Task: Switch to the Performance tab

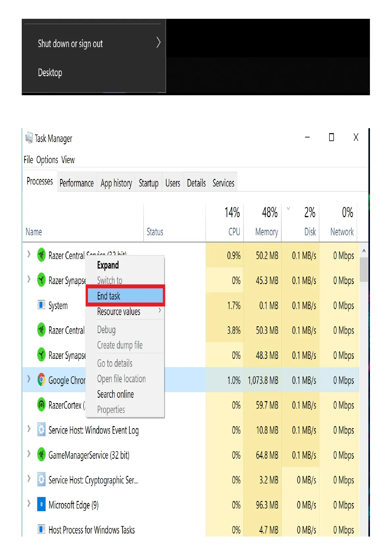Action: pos(77,183)
